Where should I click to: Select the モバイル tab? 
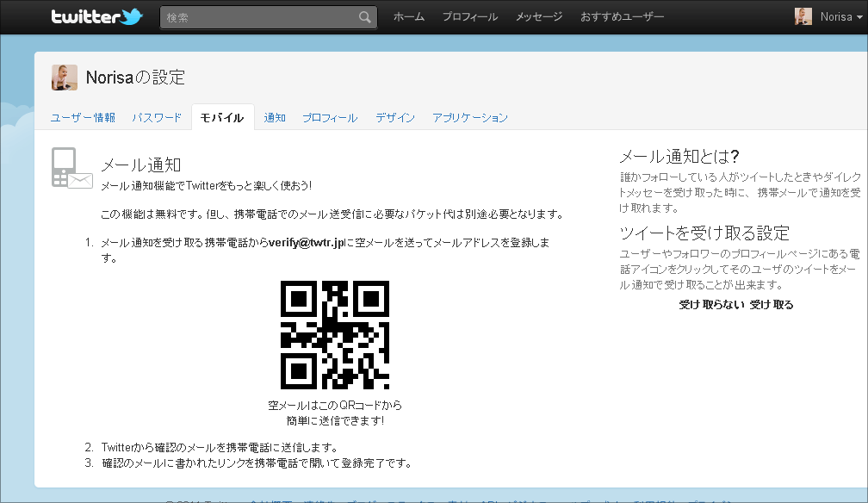[x=222, y=117]
